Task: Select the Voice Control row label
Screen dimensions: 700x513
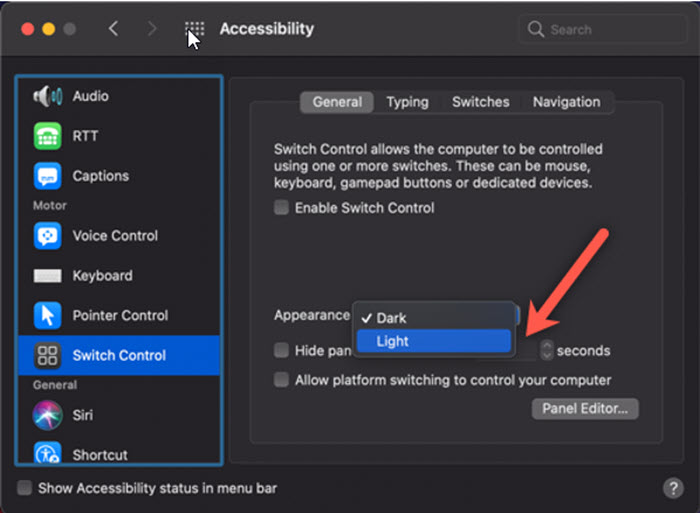Action: tap(115, 235)
